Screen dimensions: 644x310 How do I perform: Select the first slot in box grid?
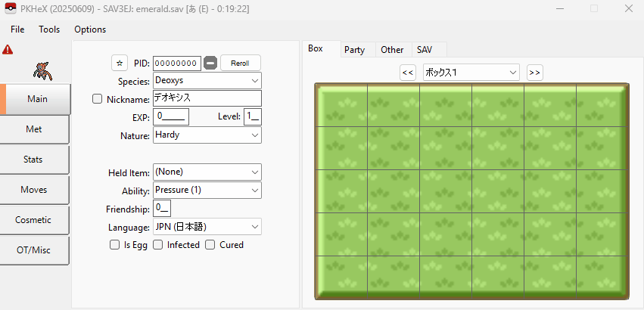[x=342, y=105]
